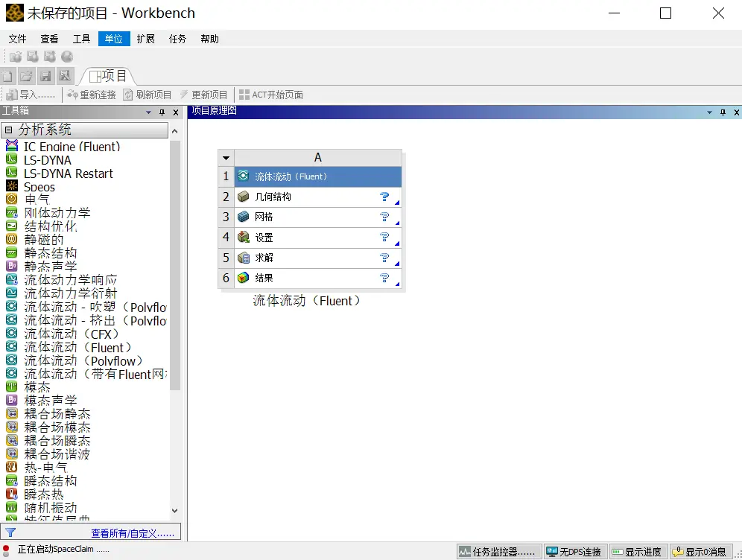Select the 静磁的 analysis system
The image size is (742, 560).
pyautogui.click(x=43, y=240)
